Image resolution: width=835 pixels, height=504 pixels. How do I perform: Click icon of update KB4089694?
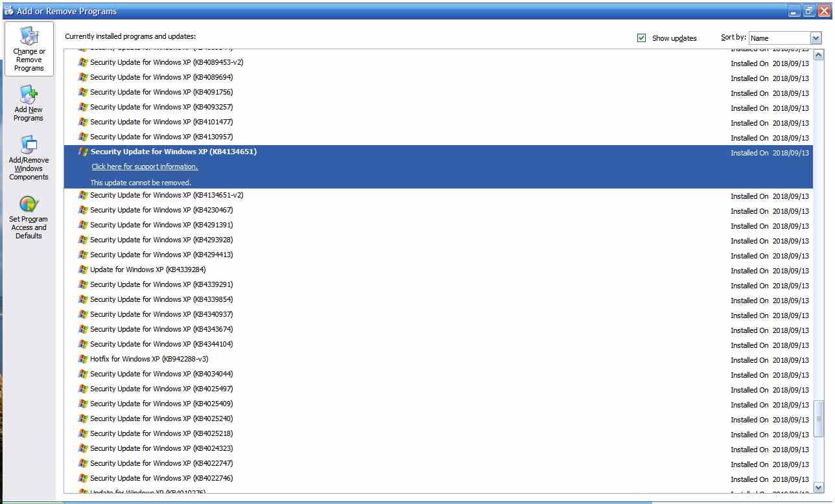coord(83,77)
